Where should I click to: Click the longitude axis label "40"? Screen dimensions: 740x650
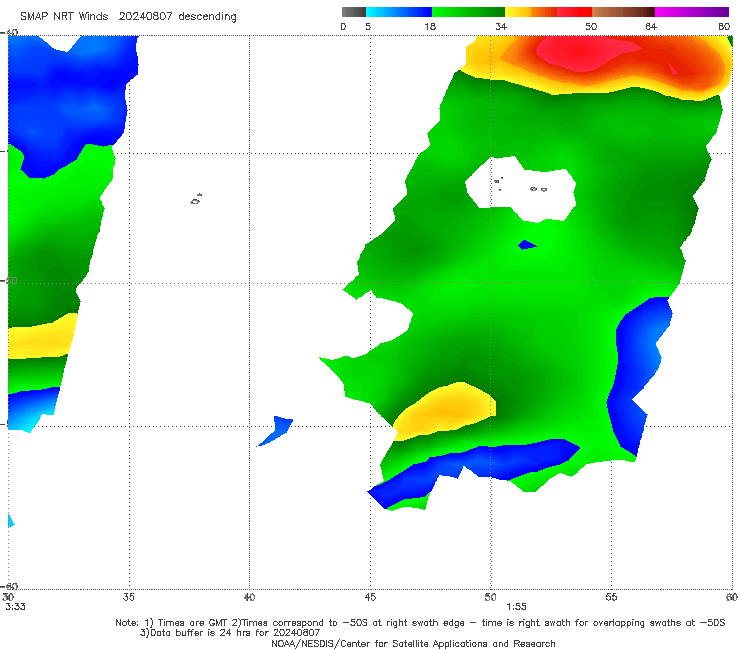(249, 597)
